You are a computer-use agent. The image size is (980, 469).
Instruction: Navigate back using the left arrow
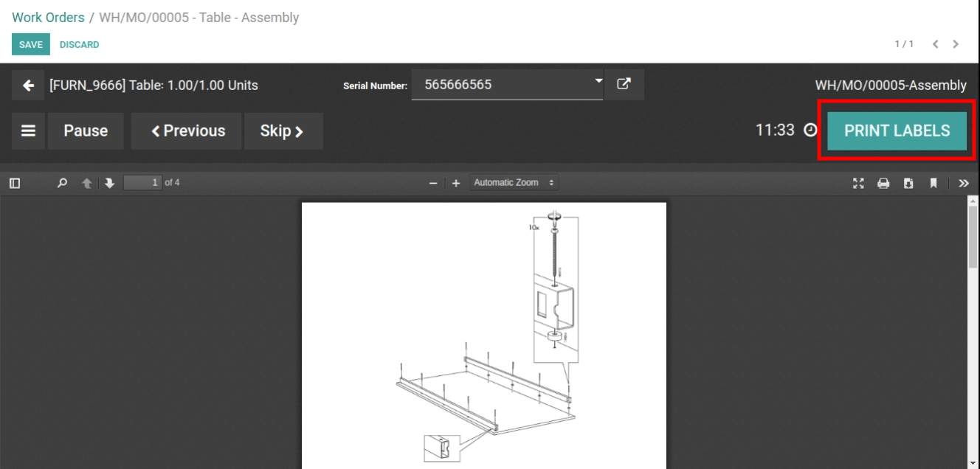click(27, 85)
